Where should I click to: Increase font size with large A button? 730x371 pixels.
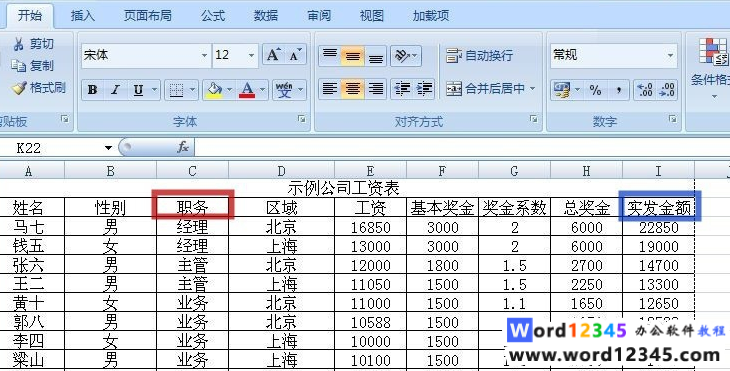point(273,55)
